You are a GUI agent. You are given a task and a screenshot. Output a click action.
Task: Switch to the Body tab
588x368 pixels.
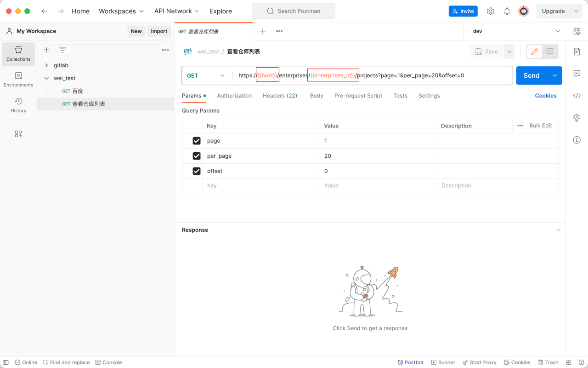tap(317, 96)
